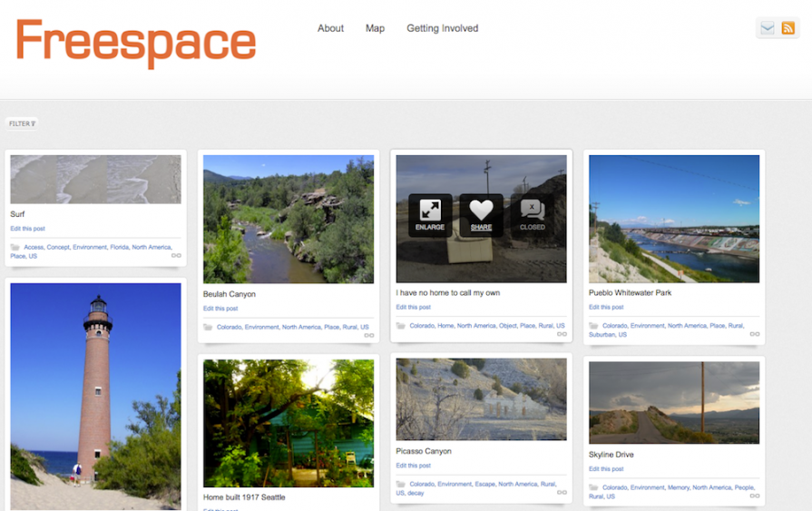Click the Share heart icon on the photo
Image resolution: width=812 pixels, height=511 pixels.
481,214
